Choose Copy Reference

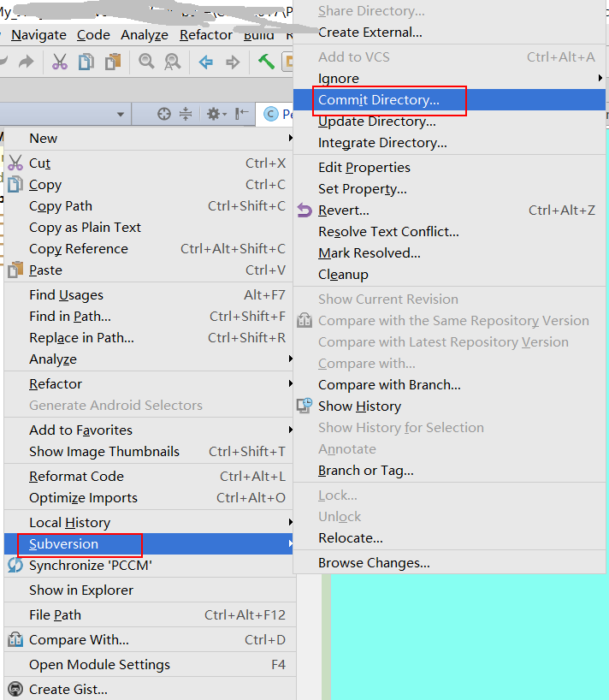(149, 249)
